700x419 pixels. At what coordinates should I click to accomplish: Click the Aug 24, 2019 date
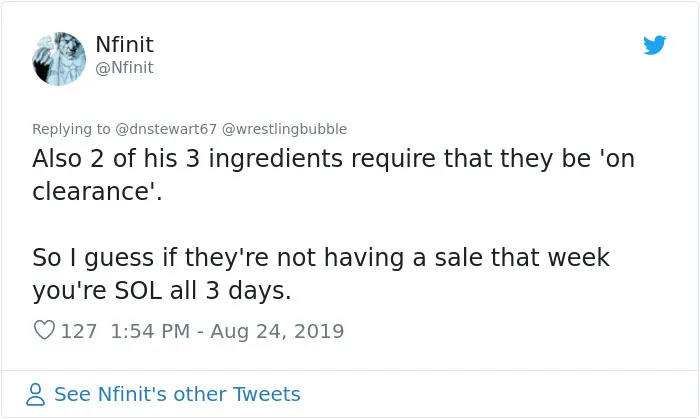point(277,331)
